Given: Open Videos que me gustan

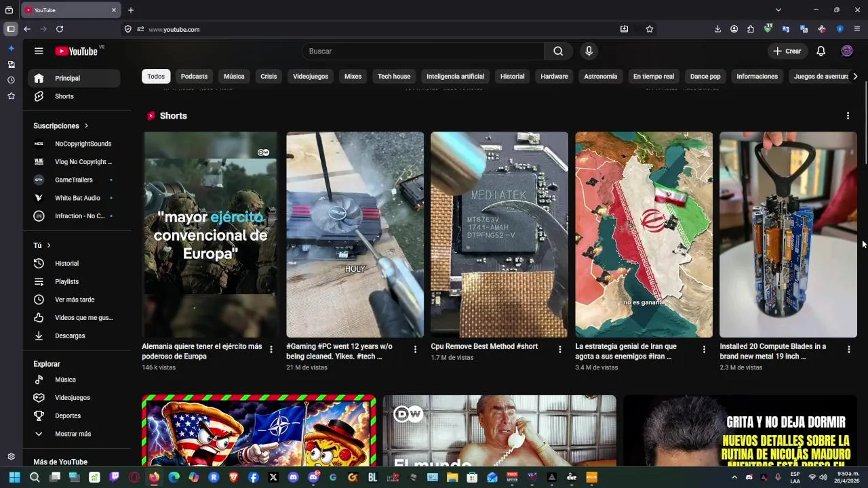Looking at the screenshot, I should (x=74, y=317).
